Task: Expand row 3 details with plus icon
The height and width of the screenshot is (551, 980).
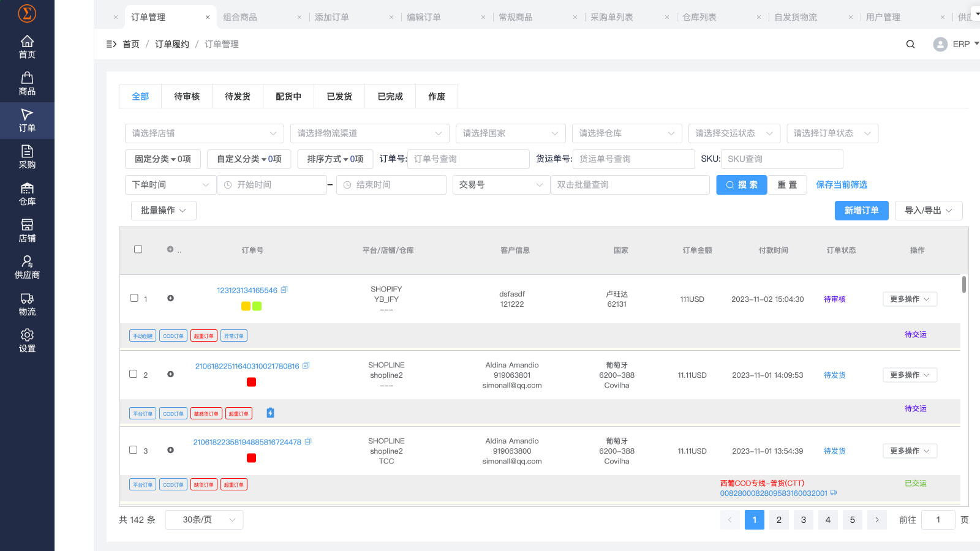Action: click(170, 450)
